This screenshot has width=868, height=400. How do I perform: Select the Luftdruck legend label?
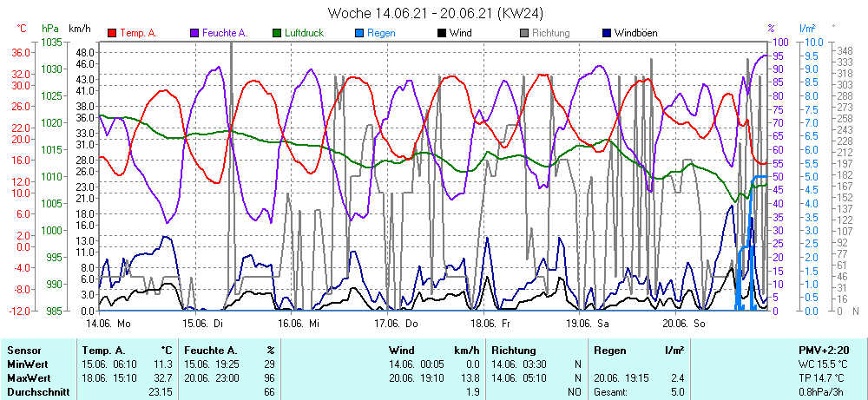304,33
